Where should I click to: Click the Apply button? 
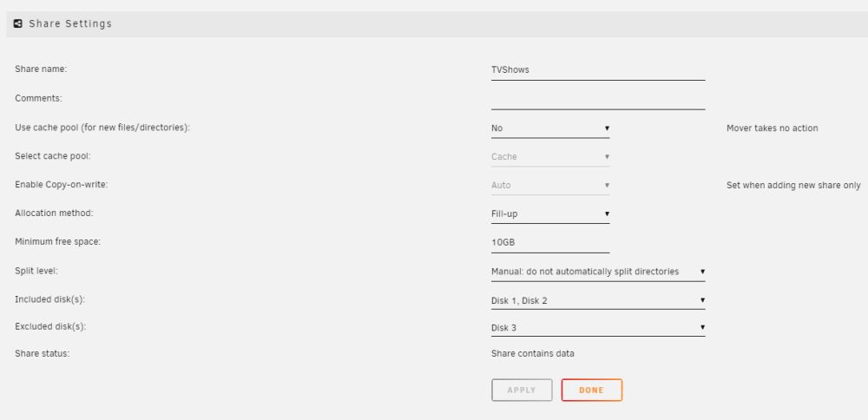(522, 390)
